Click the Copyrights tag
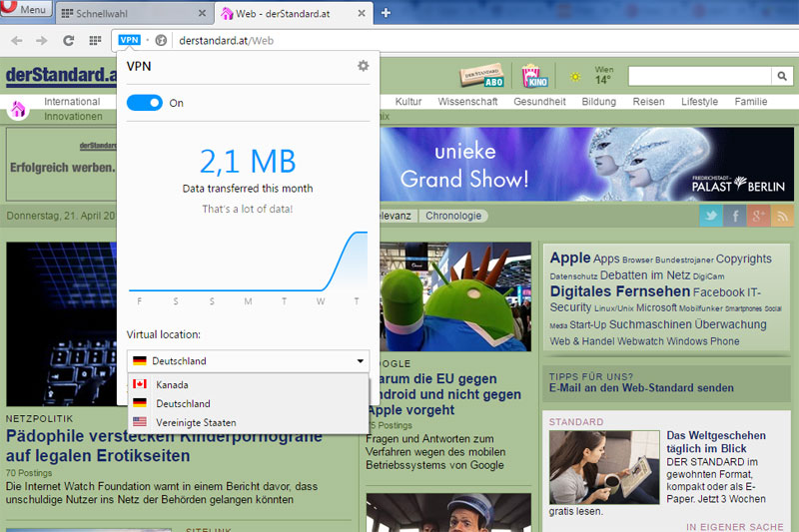This screenshot has height=532, width=799. click(x=743, y=259)
